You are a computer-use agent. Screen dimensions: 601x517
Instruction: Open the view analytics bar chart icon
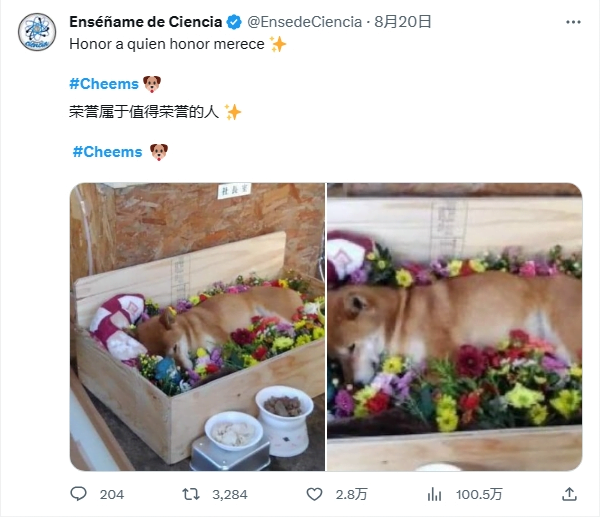click(x=434, y=494)
